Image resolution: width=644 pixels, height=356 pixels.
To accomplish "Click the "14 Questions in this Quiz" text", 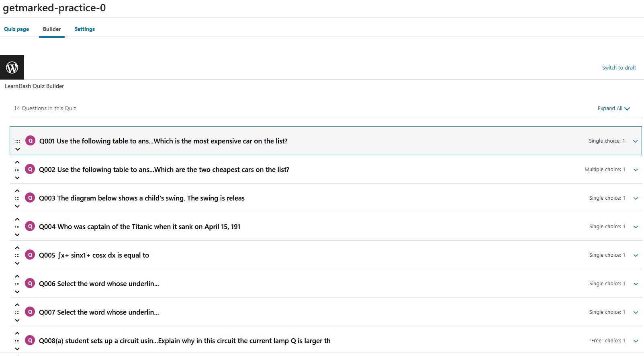I will (x=45, y=108).
